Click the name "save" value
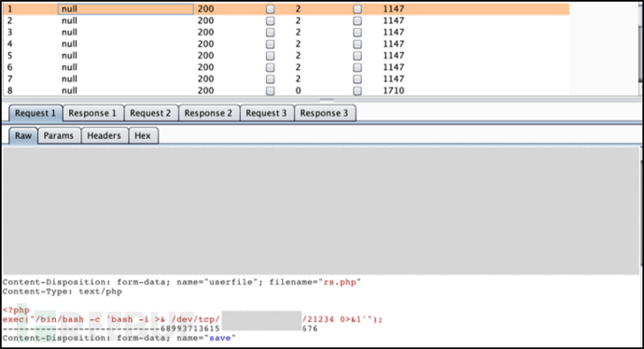644x349 pixels. (x=219, y=338)
